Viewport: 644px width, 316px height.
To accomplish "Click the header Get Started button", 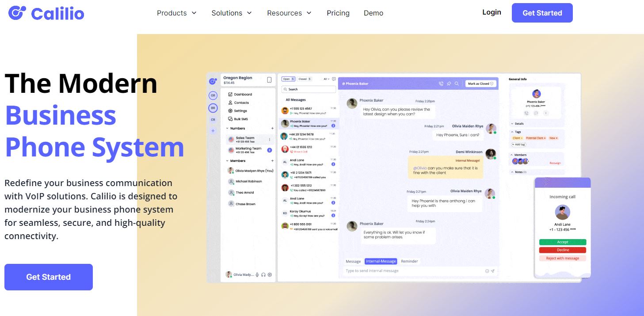I will coord(542,13).
